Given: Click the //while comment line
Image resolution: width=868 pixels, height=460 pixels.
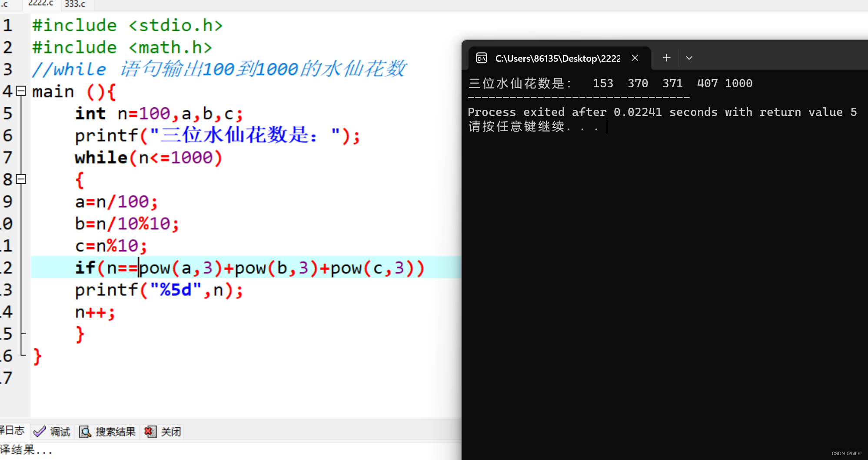Looking at the screenshot, I should click(x=219, y=69).
